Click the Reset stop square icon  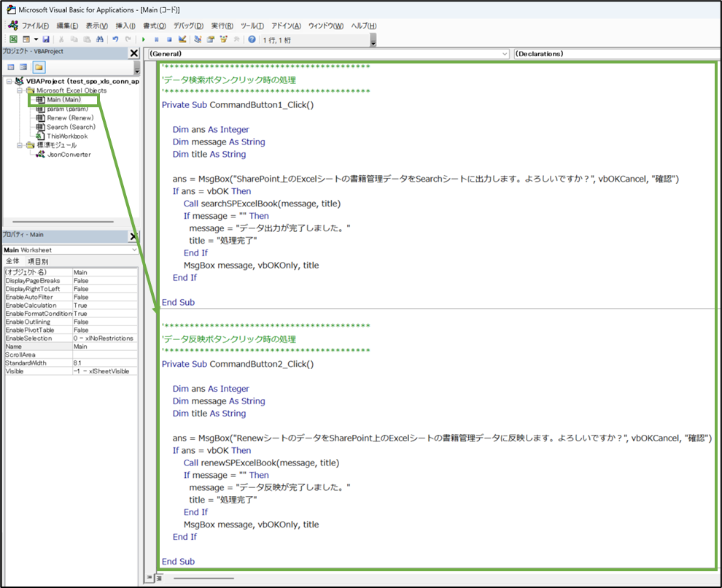pos(169,39)
